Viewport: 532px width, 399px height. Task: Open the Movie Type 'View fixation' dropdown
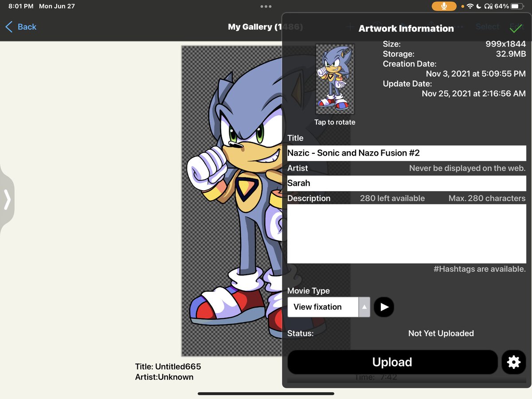click(x=329, y=307)
